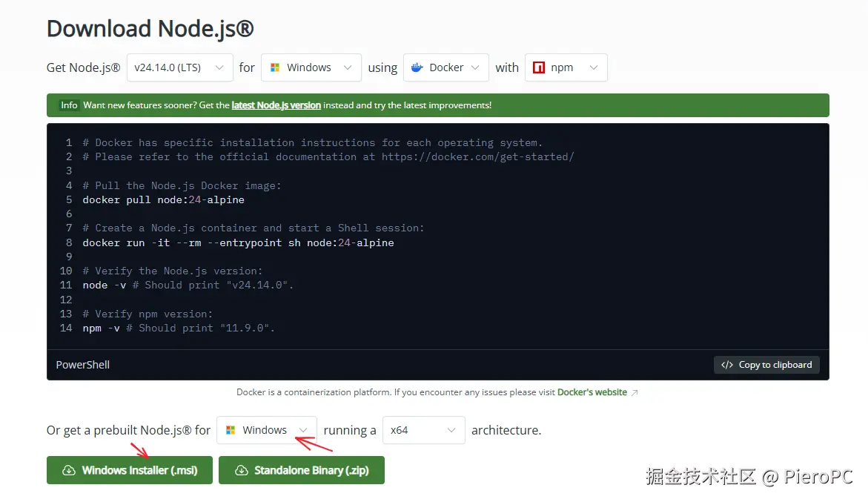Click the download cloud icon on Standalone Binary button
Image resolution: width=868 pixels, height=502 pixels.
click(242, 470)
